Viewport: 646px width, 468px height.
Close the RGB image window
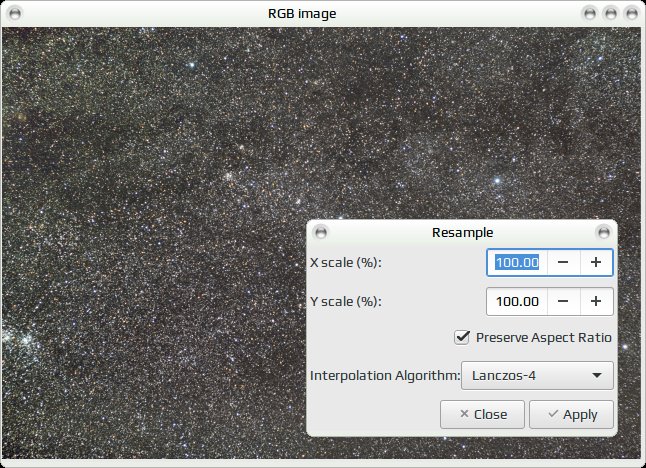[632, 14]
